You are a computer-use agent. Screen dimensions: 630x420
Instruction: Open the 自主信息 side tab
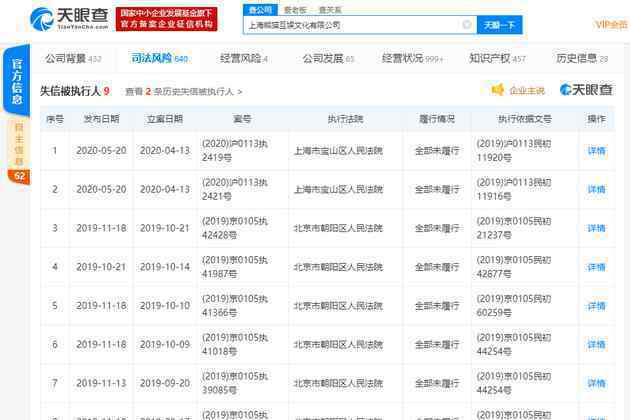(18, 145)
